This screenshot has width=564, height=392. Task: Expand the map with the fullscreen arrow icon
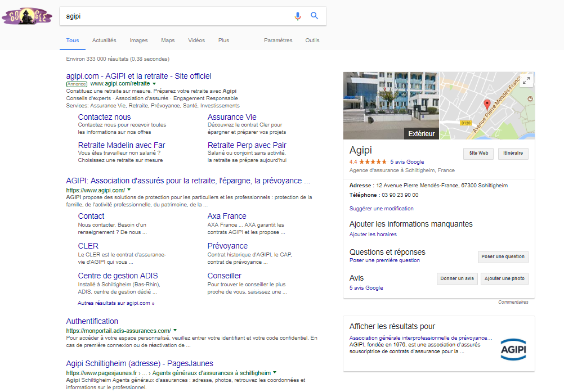coord(526,80)
